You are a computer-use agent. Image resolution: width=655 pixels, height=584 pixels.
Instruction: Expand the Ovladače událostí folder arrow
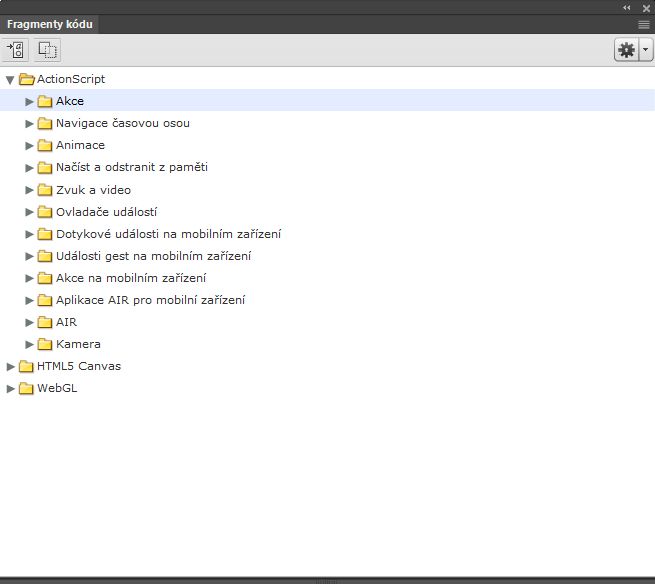tap(30, 212)
